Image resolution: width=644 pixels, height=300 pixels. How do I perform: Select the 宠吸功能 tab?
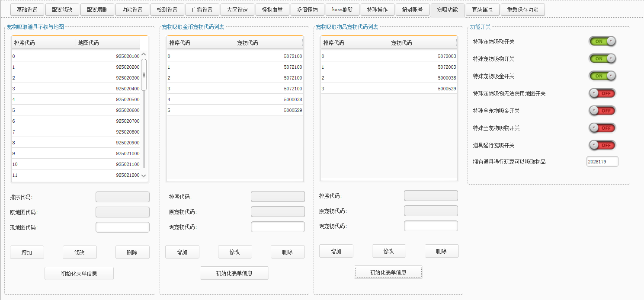pos(447,10)
